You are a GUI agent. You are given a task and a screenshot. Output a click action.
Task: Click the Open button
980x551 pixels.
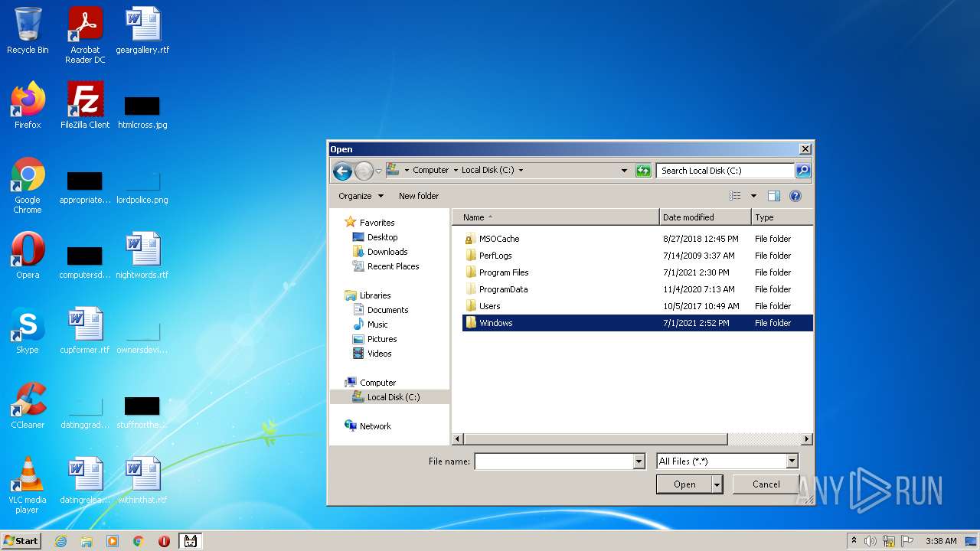point(684,484)
